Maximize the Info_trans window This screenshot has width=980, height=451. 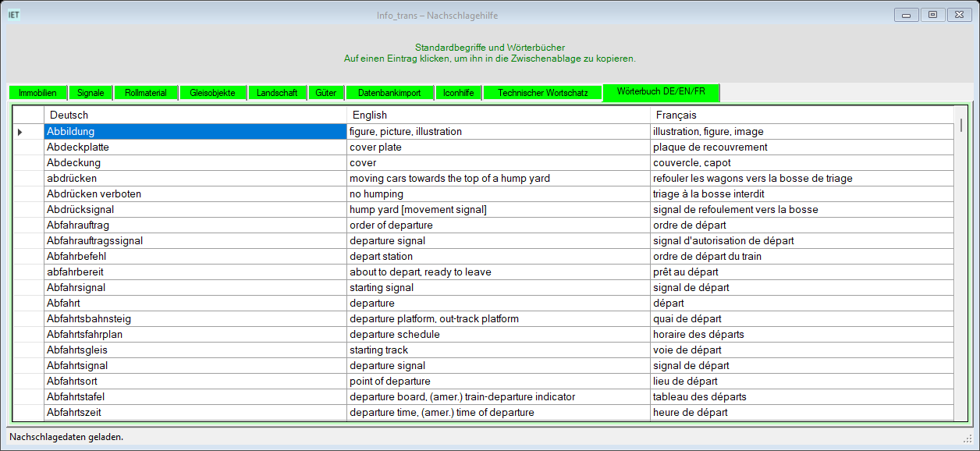click(x=932, y=15)
